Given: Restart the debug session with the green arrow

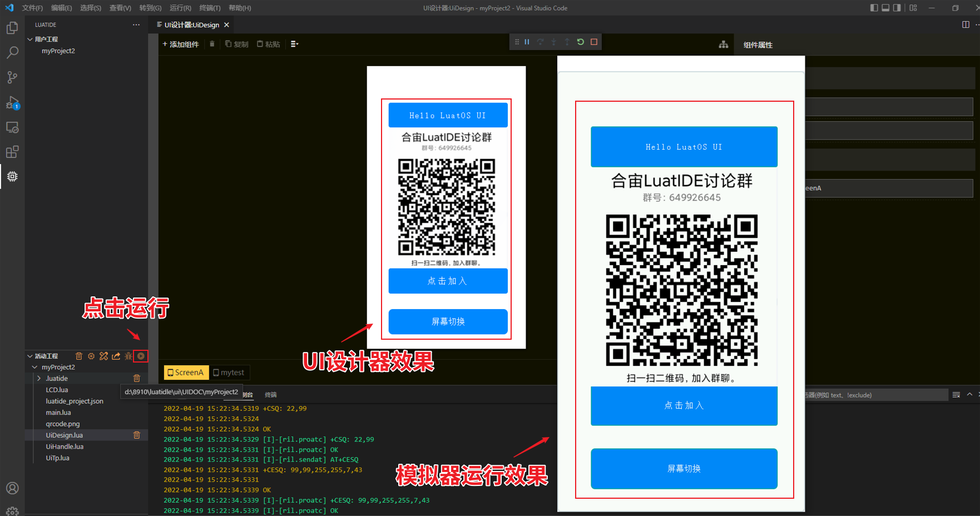Looking at the screenshot, I should (581, 42).
